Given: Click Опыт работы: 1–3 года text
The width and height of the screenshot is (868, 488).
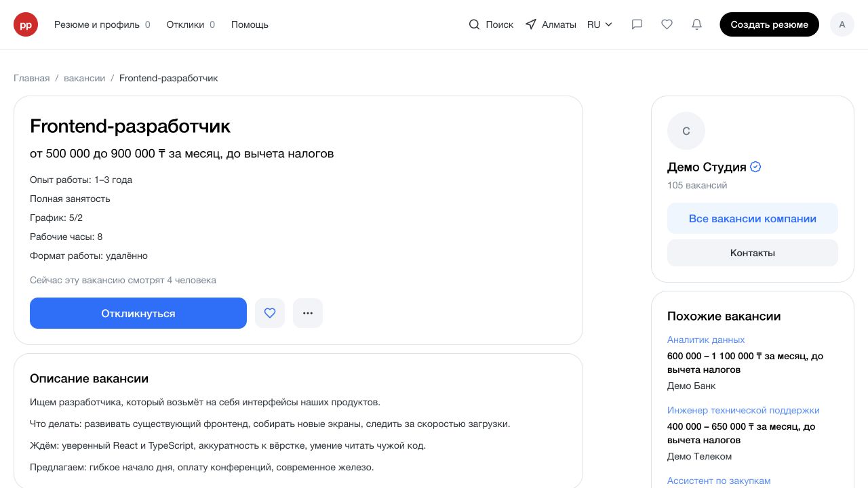Looking at the screenshot, I should [81, 180].
